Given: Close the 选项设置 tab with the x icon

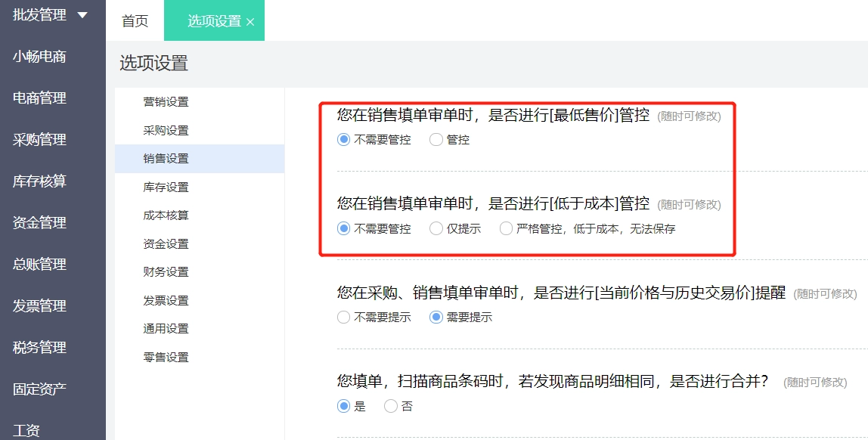Looking at the screenshot, I should tap(250, 22).
